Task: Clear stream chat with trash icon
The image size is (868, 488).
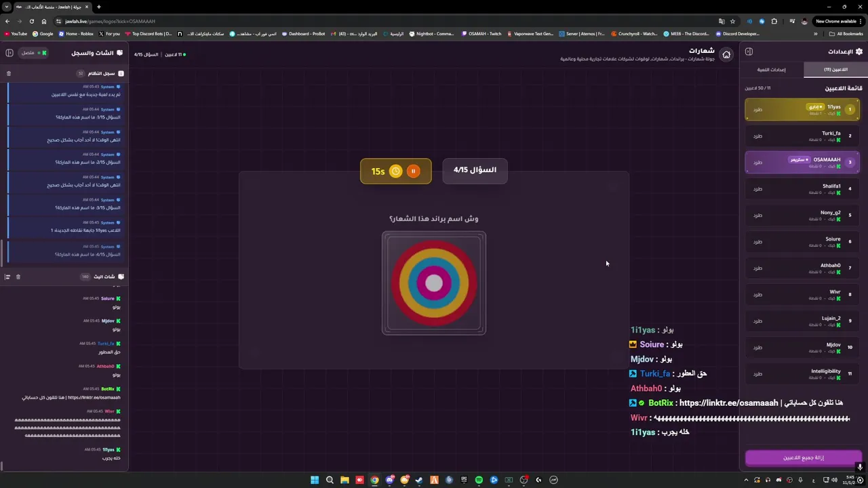Action: click(x=18, y=277)
